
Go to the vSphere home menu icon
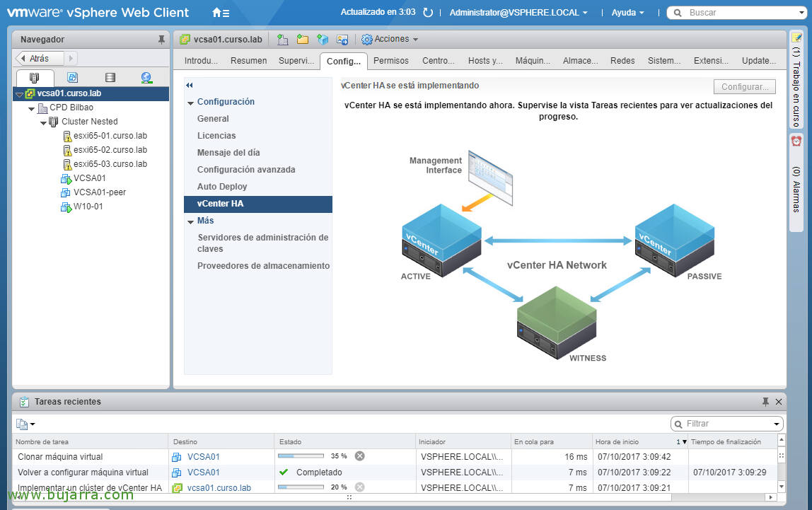pyautogui.click(x=221, y=13)
